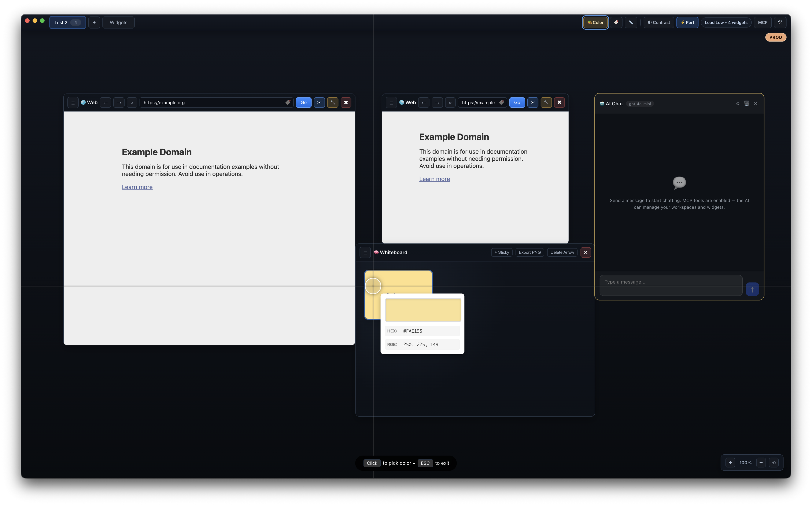Go back in Web widget beside AI Chat
812x506 pixels.
tap(424, 102)
